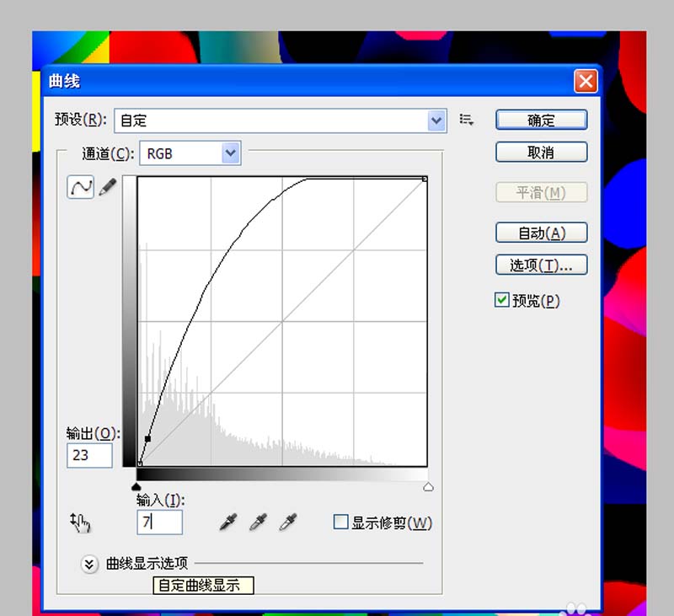Image resolution: width=674 pixels, height=616 pixels.
Task: Pick the white point eyedropper
Action: pyautogui.click(x=288, y=522)
